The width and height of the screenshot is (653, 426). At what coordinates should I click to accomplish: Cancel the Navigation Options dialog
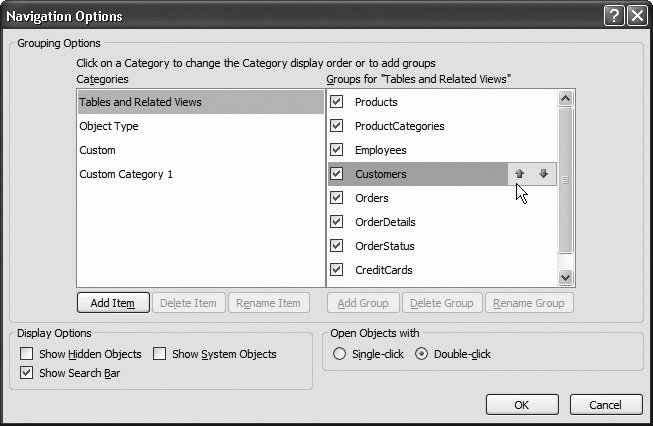(605, 405)
